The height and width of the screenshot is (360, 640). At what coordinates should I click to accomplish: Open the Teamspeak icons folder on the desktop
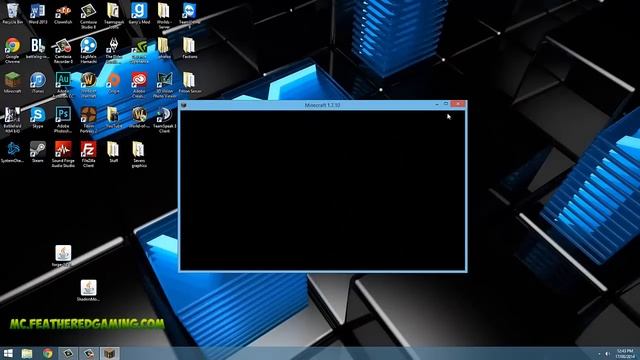point(113,16)
